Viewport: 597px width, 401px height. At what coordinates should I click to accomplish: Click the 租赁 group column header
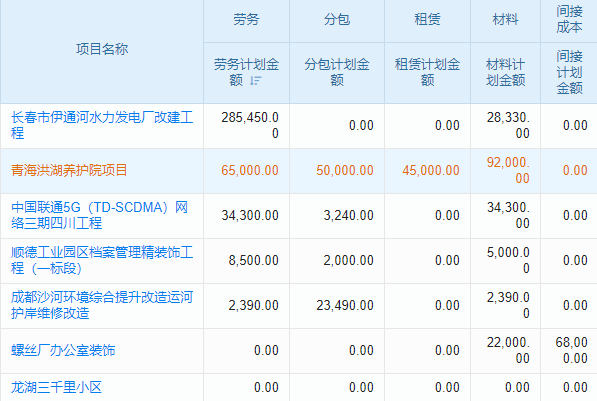pyautogui.click(x=428, y=19)
